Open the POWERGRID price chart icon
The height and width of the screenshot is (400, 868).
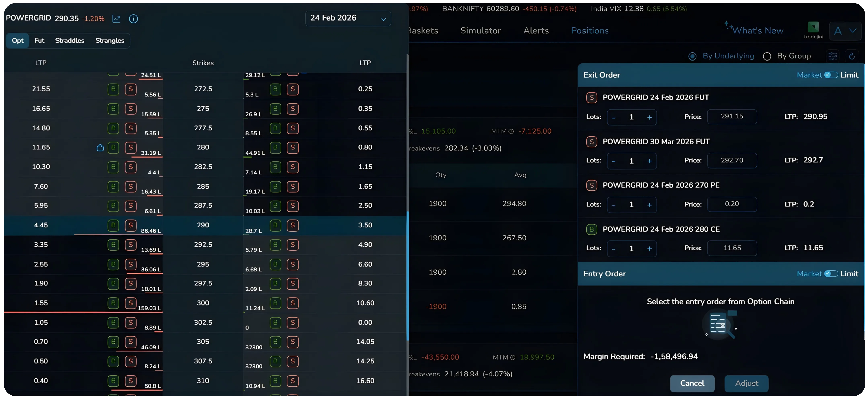[x=116, y=19]
